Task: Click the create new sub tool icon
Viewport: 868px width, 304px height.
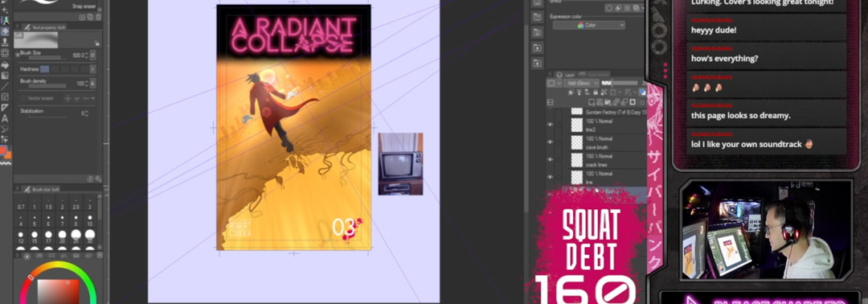Action: (x=82, y=17)
